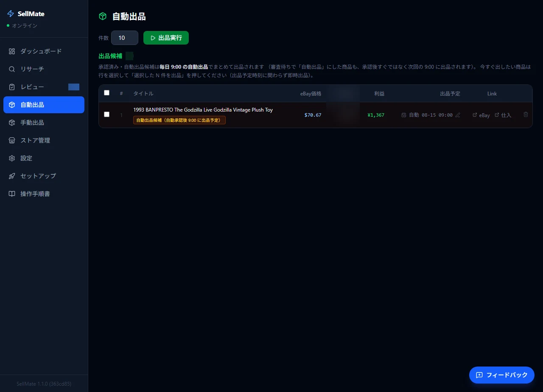Open ダッシュボード in the sidebar

pos(44,51)
